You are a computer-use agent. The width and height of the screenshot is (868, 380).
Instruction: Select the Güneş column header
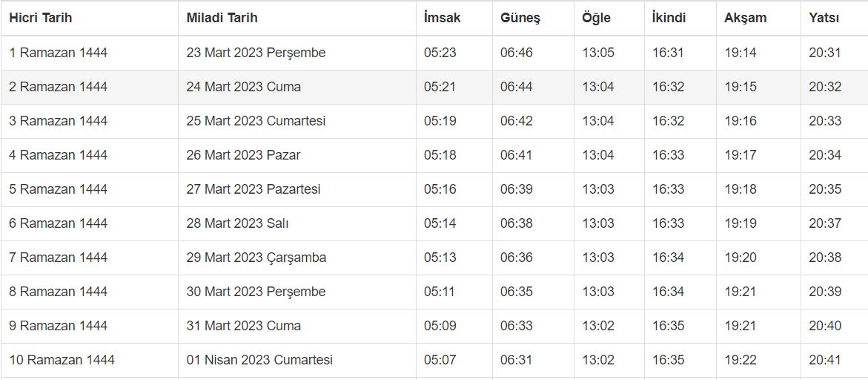click(x=520, y=18)
